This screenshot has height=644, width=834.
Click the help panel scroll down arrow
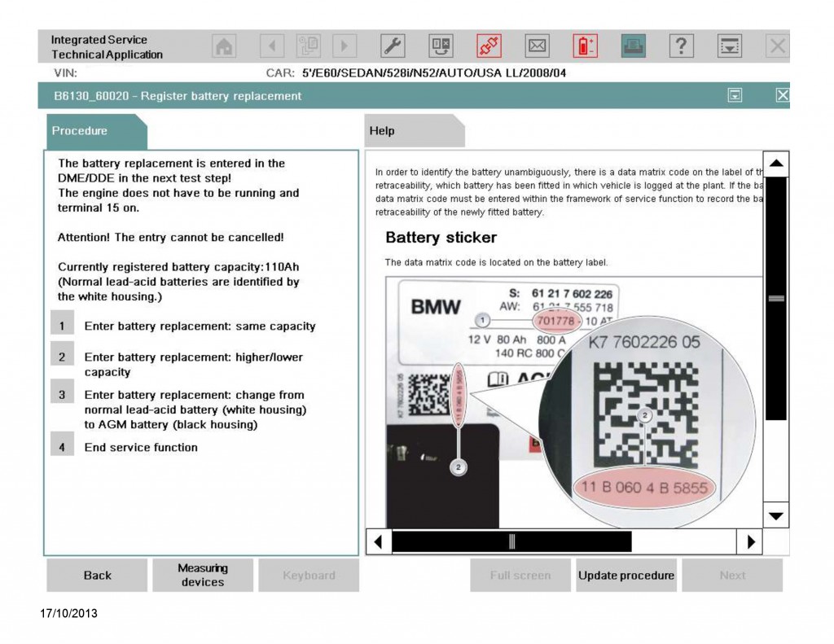(x=776, y=515)
